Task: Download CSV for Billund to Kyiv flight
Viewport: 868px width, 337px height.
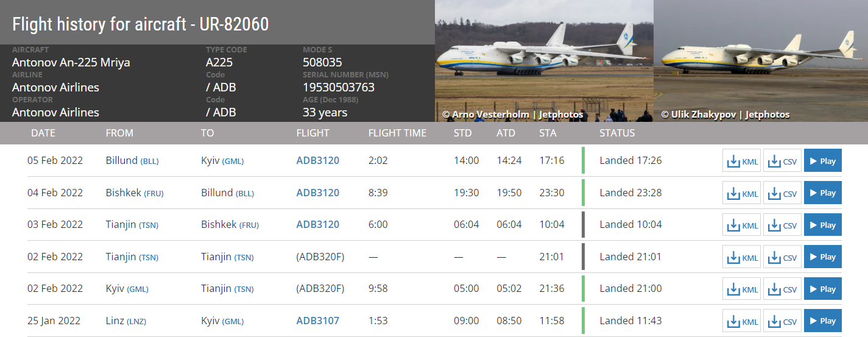Action: (782, 161)
